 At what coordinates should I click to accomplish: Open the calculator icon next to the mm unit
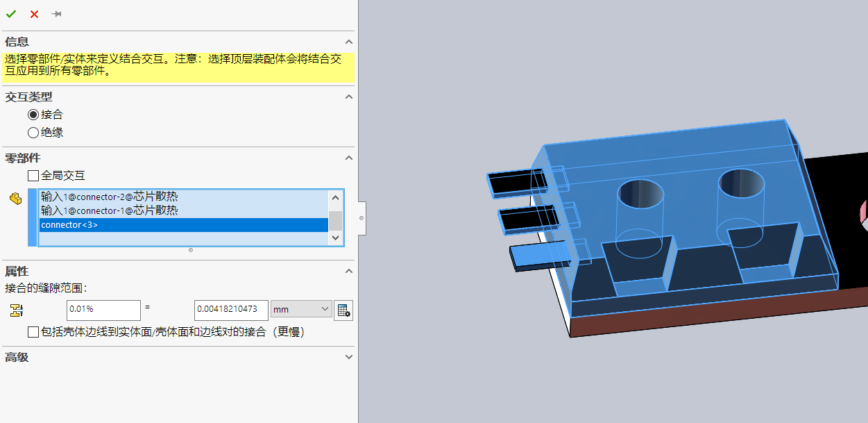[343, 310]
